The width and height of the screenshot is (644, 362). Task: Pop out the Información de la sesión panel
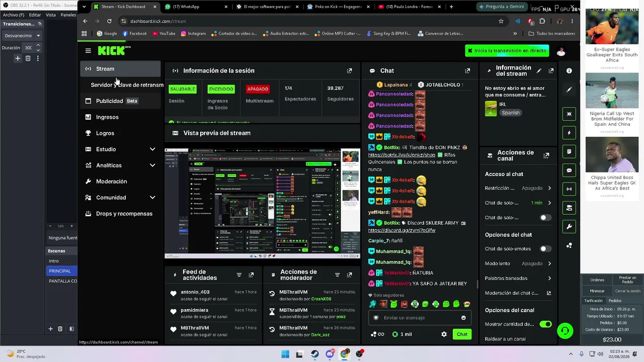(x=350, y=71)
